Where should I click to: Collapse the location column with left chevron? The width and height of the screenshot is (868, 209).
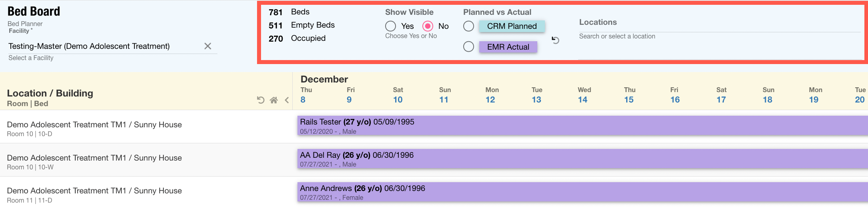point(287,100)
